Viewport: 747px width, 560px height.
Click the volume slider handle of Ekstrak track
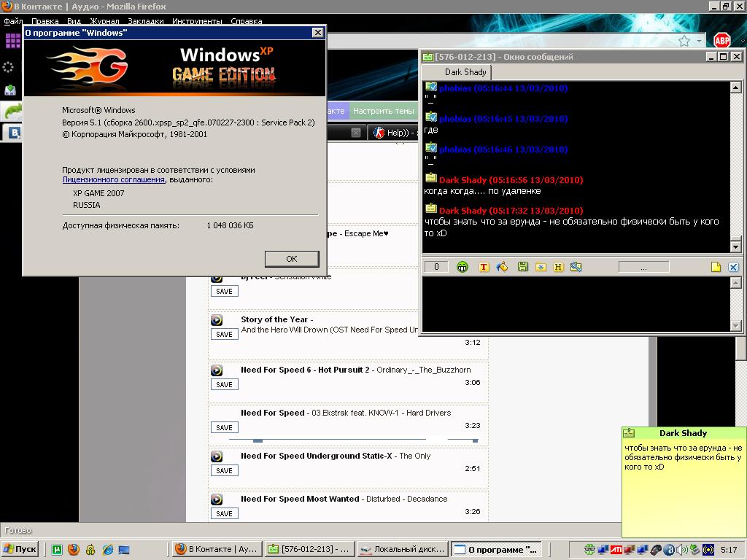(x=475, y=440)
